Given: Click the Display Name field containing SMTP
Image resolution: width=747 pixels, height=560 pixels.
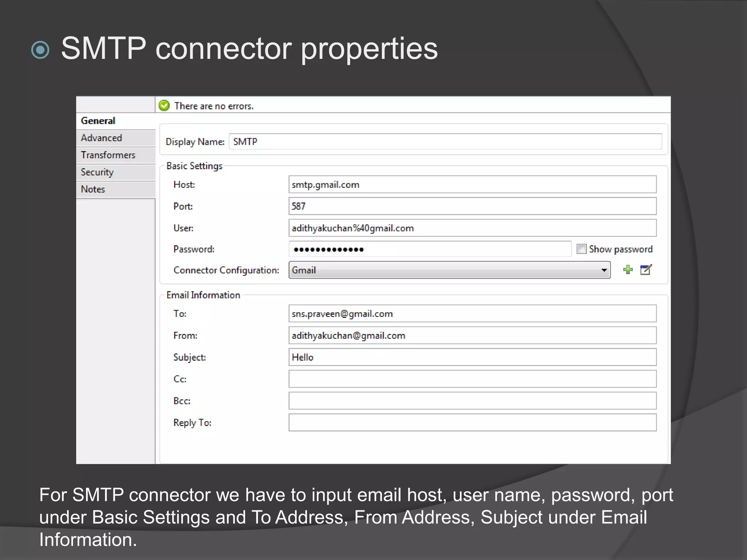Looking at the screenshot, I should coord(445,141).
